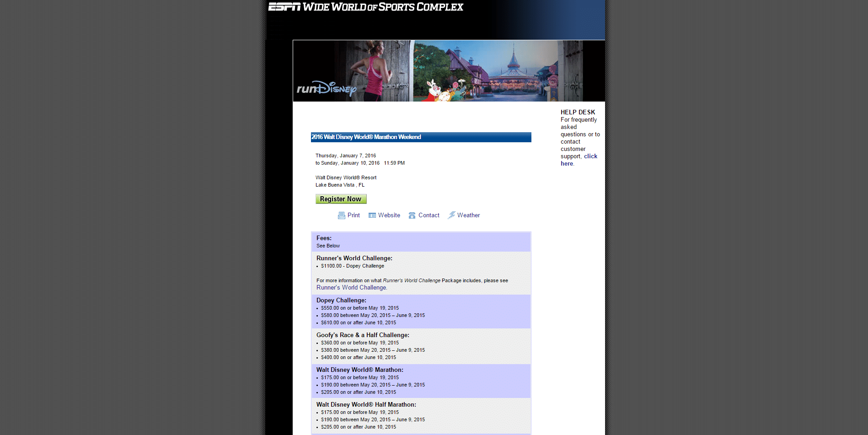Open the Contact link text
Image resolution: width=868 pixels, height=435 pixels.
click(x=429, y=215)
